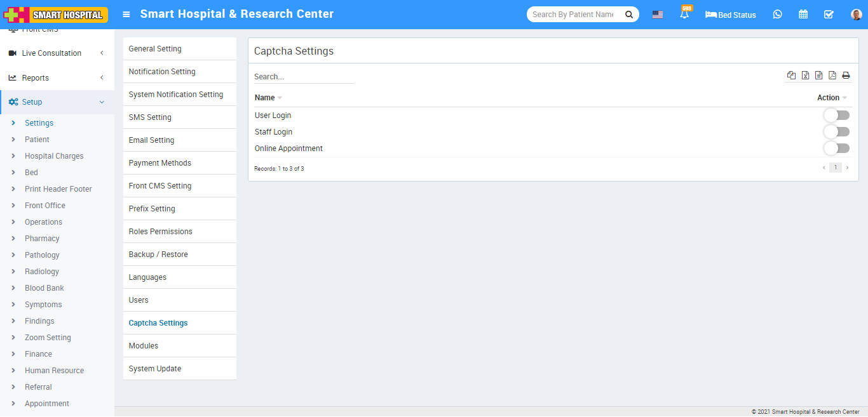This screenshot has width=868, height=417.
Task: Click the US flag language icon
Action: click(x=658, y=15)
